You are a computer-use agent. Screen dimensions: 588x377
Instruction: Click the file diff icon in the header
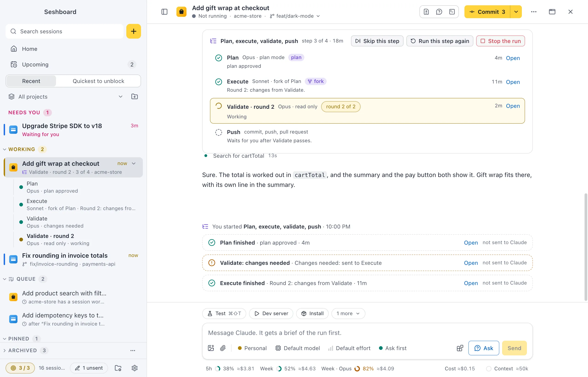pyautogui.click(x=426, y=12)
